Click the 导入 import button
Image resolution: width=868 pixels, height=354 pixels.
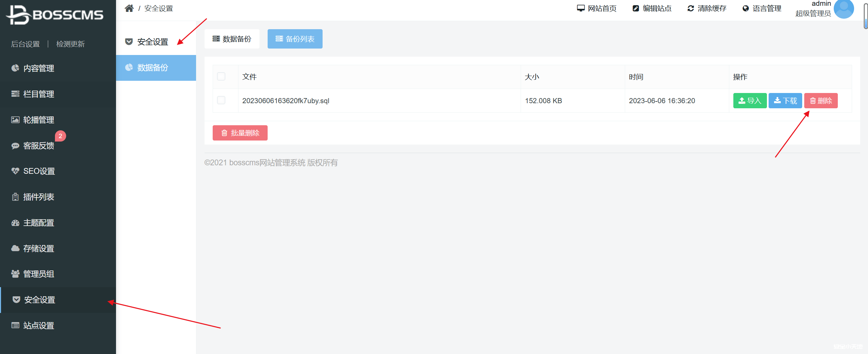coord(750,100)
